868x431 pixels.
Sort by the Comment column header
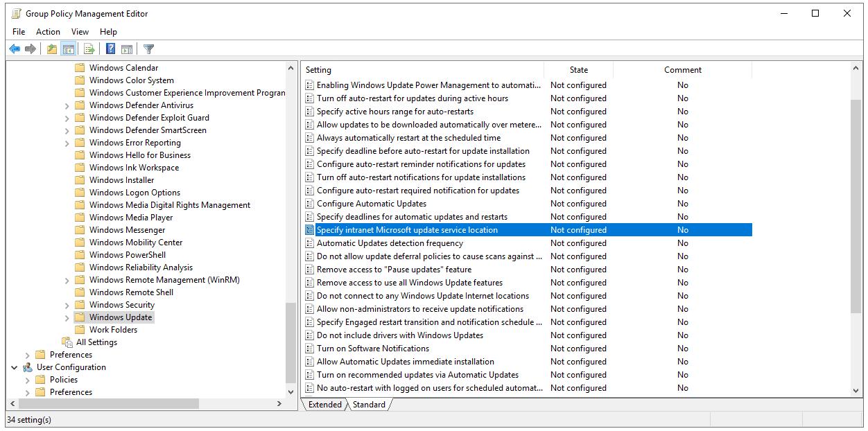click(683, 70)
